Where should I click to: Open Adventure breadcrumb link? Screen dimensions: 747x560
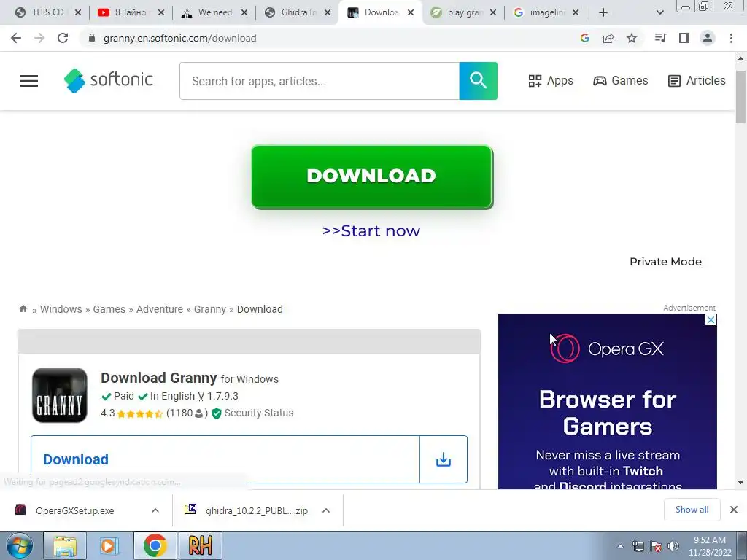160,309
